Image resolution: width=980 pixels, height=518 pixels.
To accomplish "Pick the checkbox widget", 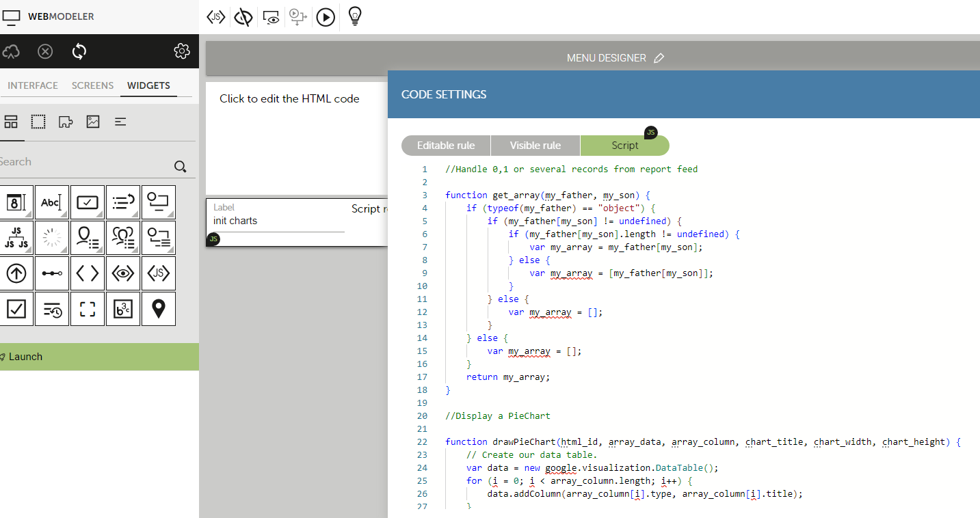I will [16, 309].
